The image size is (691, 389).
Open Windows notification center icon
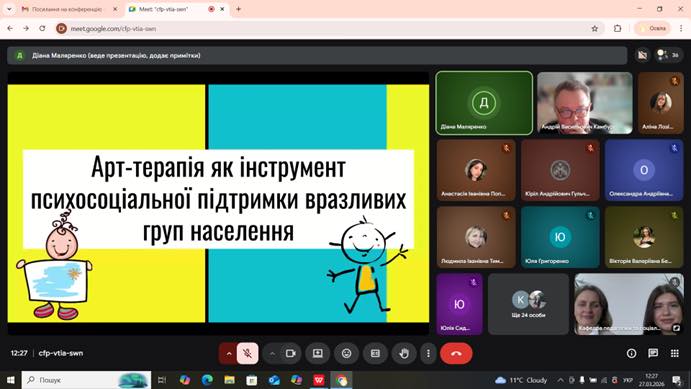676,380
